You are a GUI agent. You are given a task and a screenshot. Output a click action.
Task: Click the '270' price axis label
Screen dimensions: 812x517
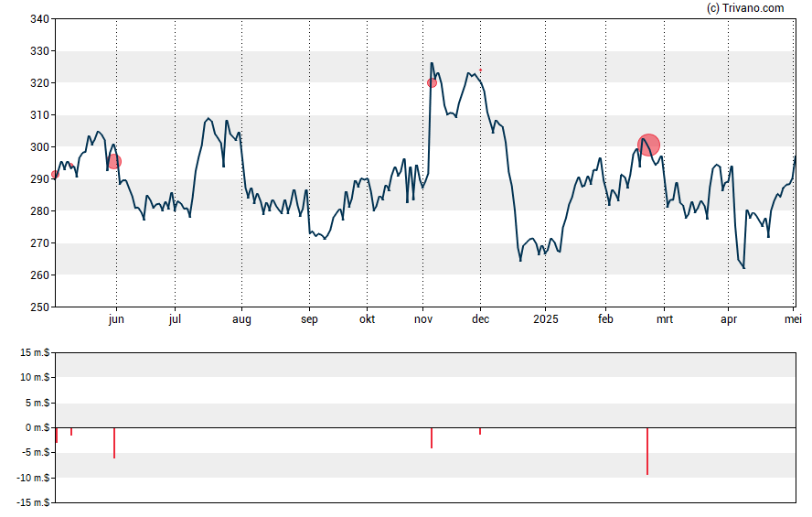(40, 243)
